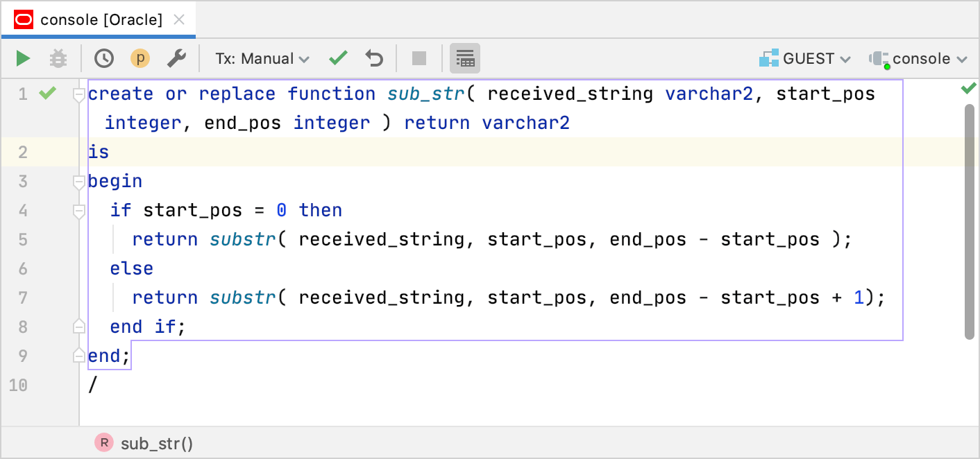
Task: Open the query execution history clock icon
Action: 104,58
